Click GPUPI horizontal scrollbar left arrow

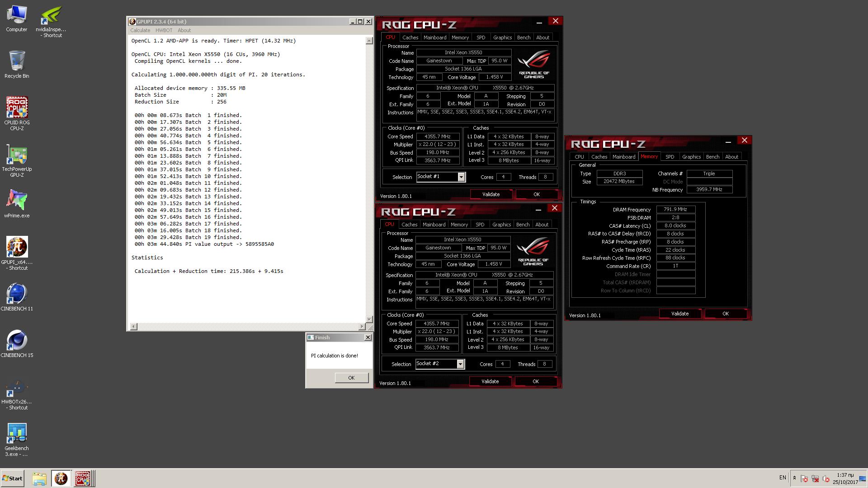pyautogui.click(x=133, y=327)
